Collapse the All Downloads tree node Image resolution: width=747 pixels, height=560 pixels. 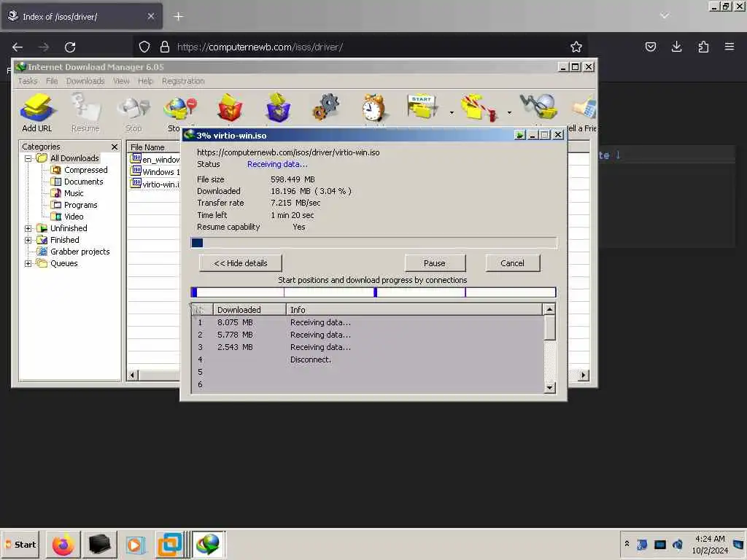tap(28, 158)
